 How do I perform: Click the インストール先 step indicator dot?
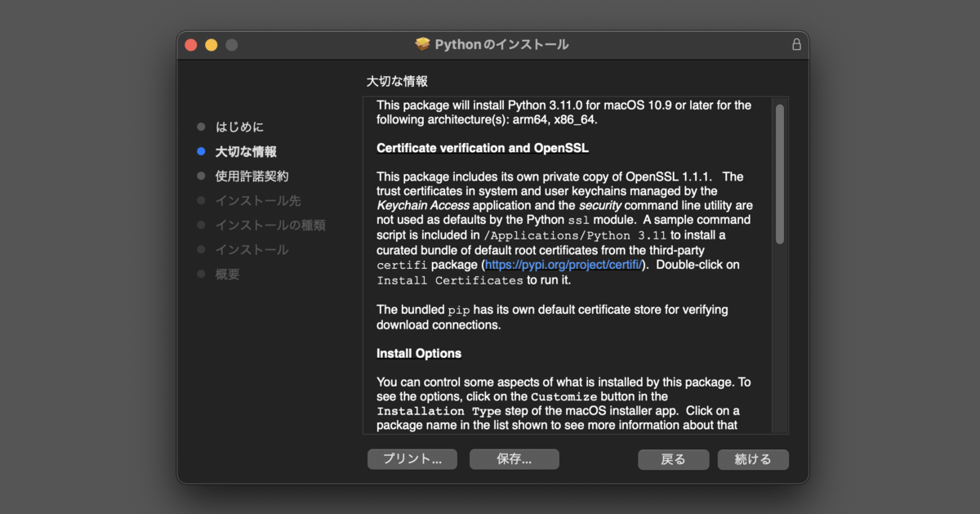(200, 200)
